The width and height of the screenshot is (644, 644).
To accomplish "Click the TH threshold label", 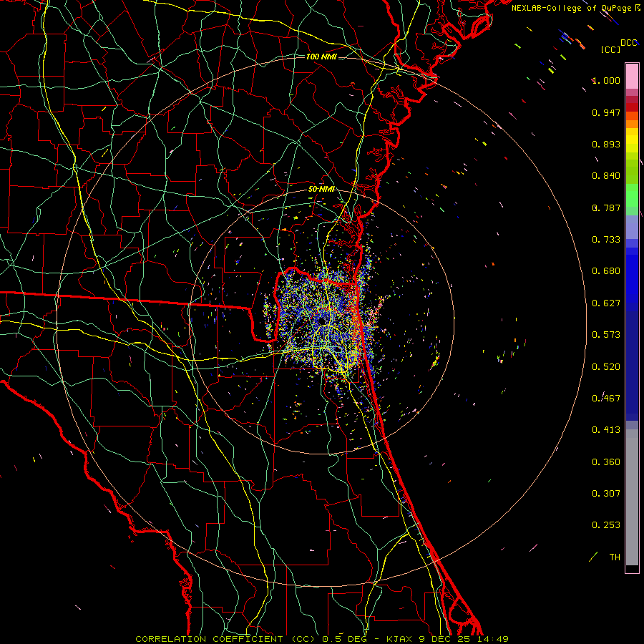I will (615, 557).
